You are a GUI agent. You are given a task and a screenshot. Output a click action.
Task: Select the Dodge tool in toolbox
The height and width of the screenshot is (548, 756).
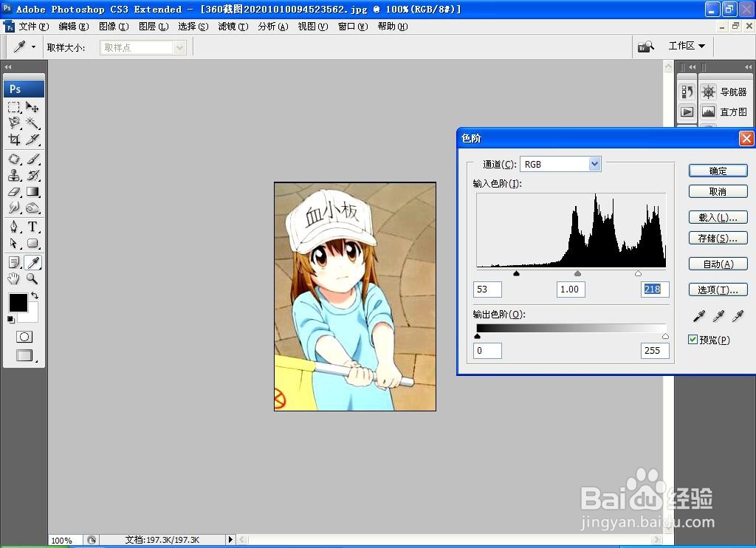point(14,208)
